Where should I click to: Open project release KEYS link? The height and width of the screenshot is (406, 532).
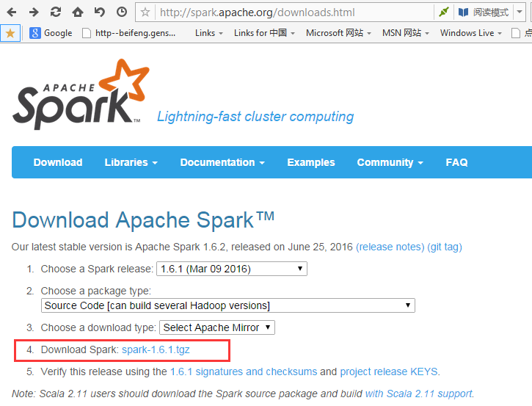click(389, 371)
